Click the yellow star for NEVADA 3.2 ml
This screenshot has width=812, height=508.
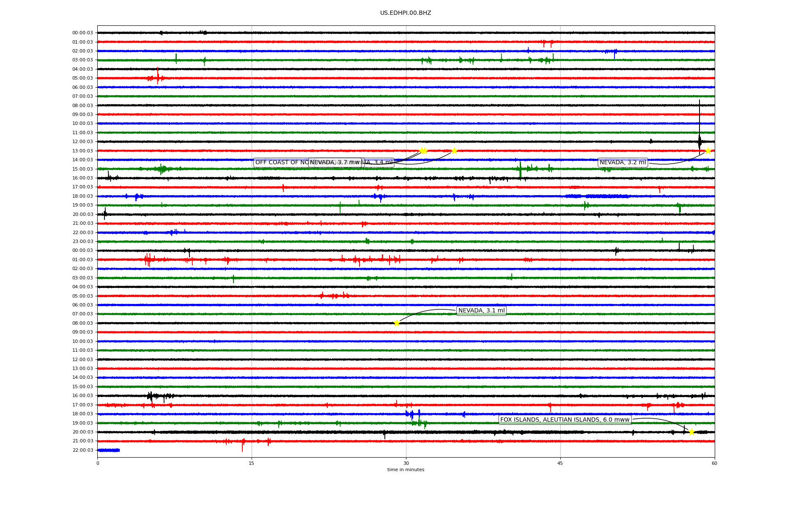(x=708, y=151)
